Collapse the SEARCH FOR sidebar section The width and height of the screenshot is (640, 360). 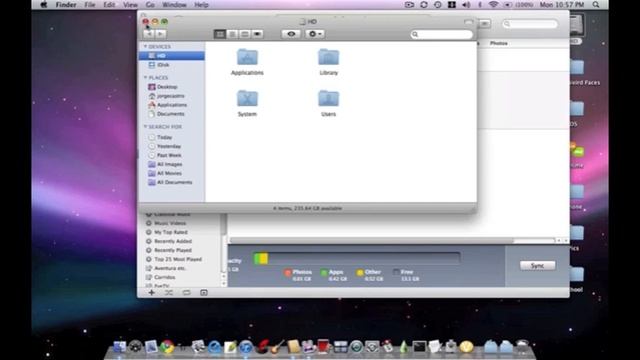point(145,127)
